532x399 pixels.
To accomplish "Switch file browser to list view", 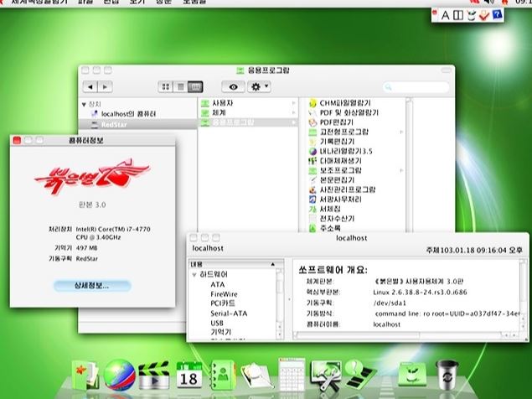I will tap(179, 86).
